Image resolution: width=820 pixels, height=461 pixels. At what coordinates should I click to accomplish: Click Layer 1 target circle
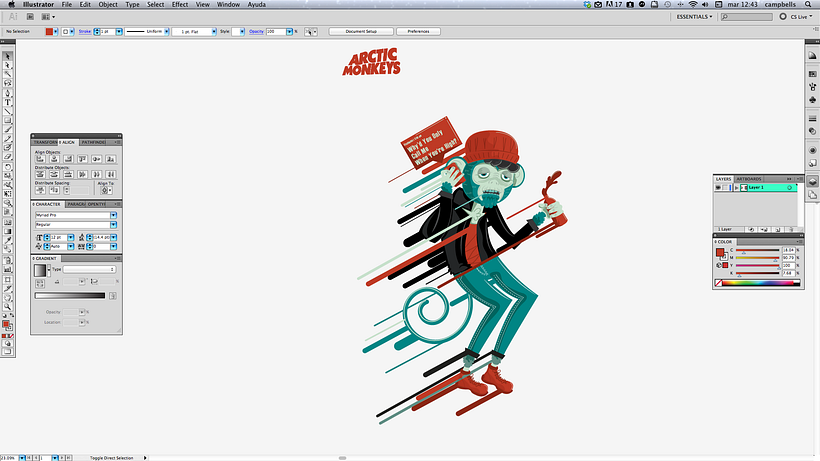[790, 188]
